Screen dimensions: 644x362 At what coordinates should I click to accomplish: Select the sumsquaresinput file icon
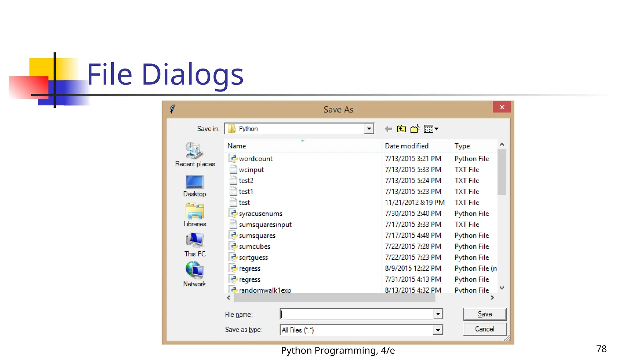tap(233, 224)
